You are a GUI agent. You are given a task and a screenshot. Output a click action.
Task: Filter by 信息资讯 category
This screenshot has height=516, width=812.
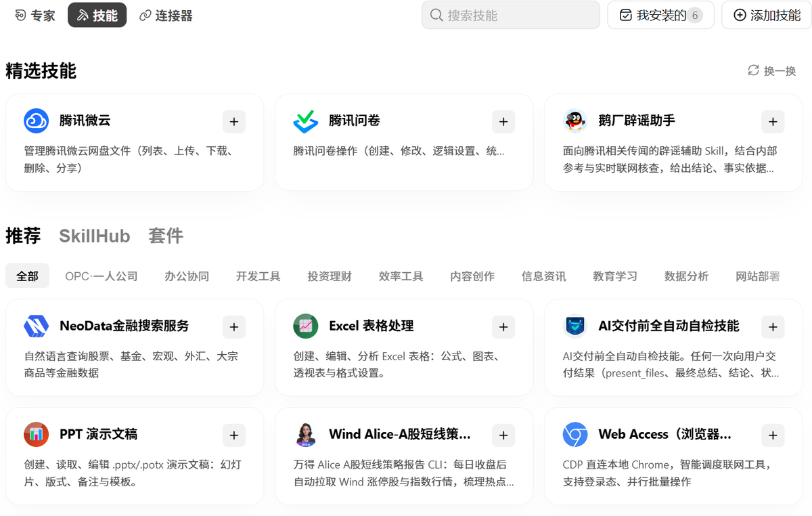coord(544,276)
